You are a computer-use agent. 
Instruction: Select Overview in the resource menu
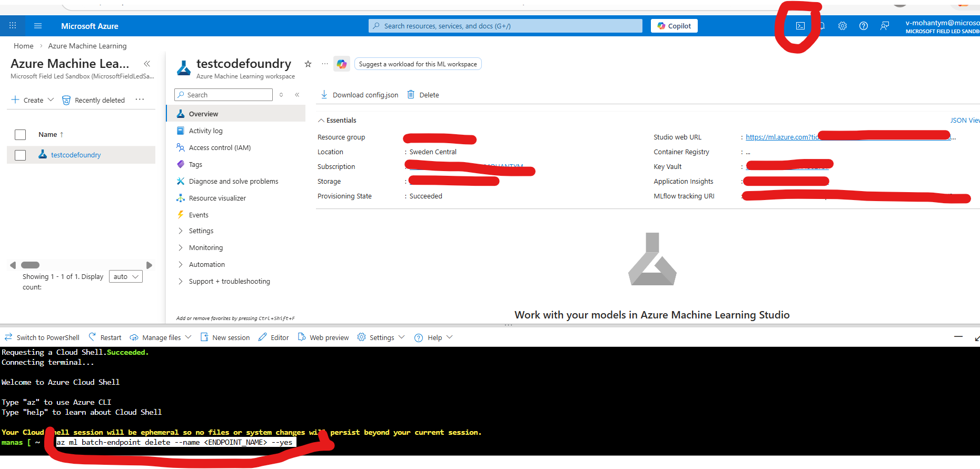coord(236,114)
